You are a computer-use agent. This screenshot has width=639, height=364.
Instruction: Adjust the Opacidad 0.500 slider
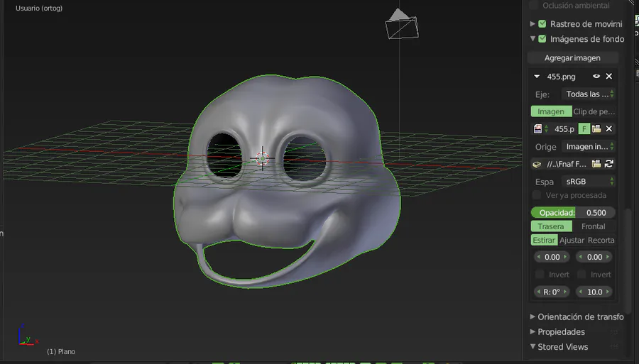click(x=573, y=213)
